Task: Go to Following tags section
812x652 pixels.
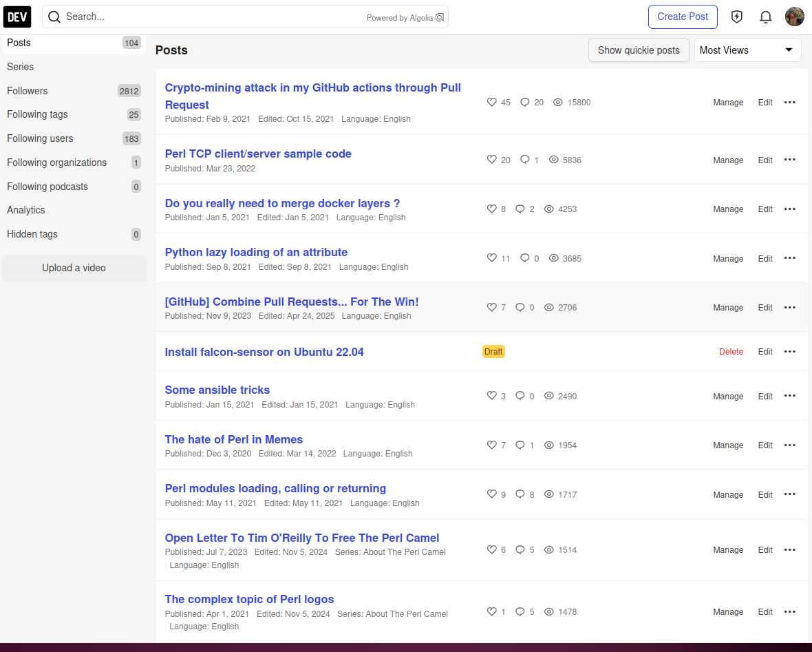Action: [x=38, y=114]
